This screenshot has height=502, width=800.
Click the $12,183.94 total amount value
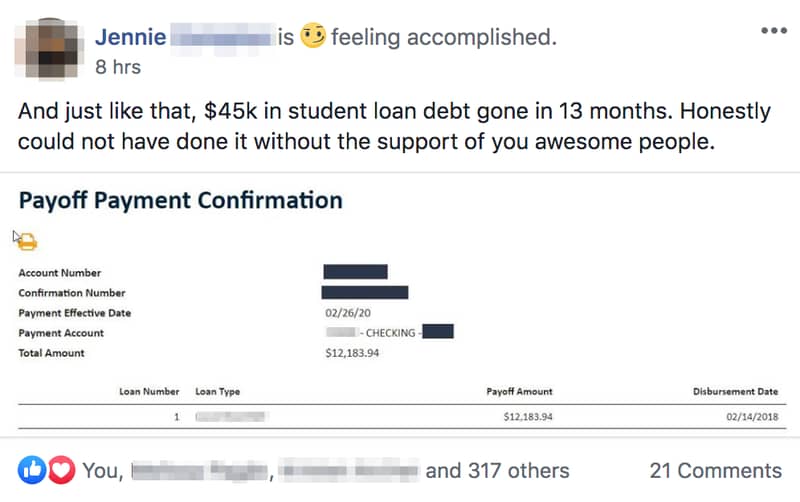tap(352, 353)
